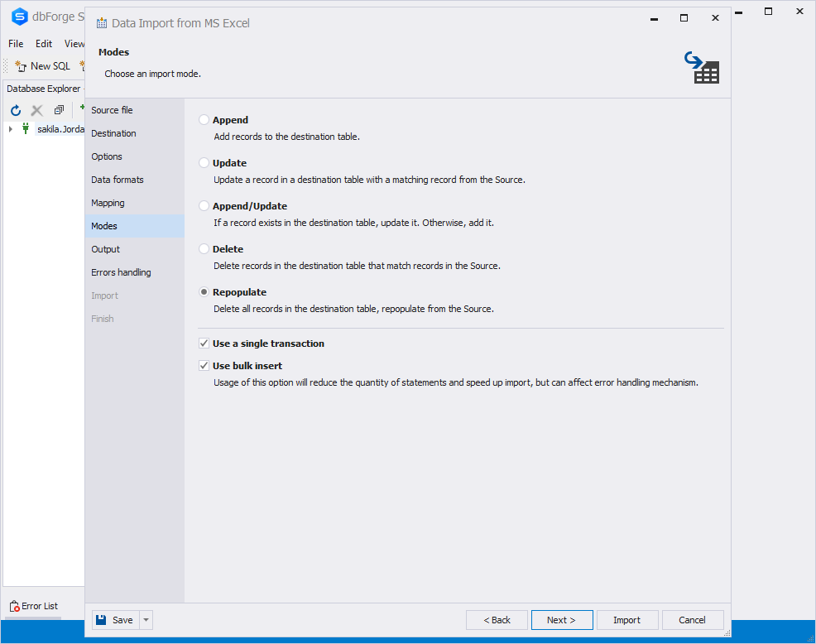Close the Data Import dialog
Image resolution: width=816 pixels, height=644 pixels.
[716, 18]
